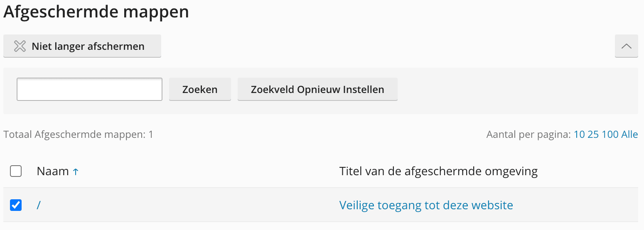Screen dimensions: 644x230
Task: Click Titel van de afgeschermde omgeving header
Action: tap(438, 171)
